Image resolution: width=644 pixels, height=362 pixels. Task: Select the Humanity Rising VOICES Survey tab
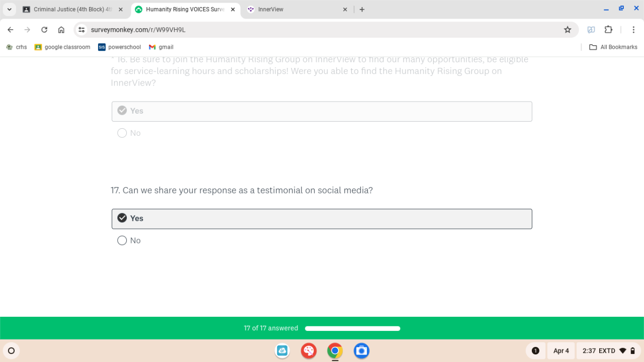[x=185, y=9]
